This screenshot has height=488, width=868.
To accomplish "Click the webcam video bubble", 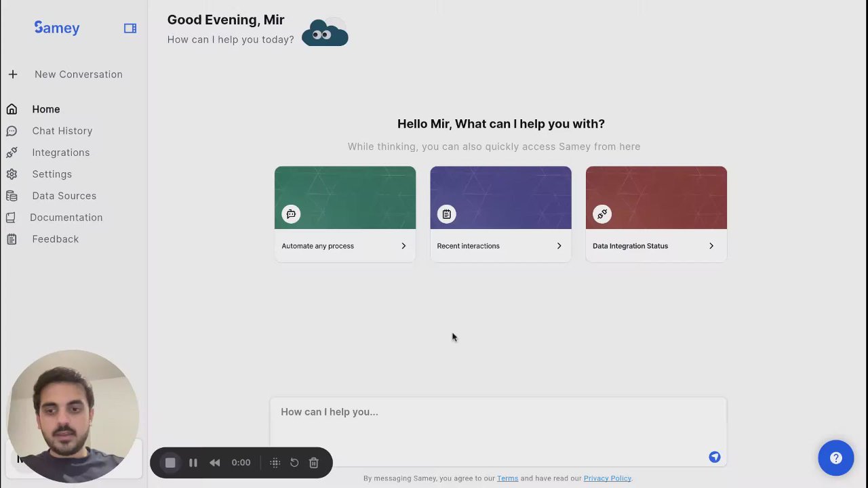I will tap(73, 416).
